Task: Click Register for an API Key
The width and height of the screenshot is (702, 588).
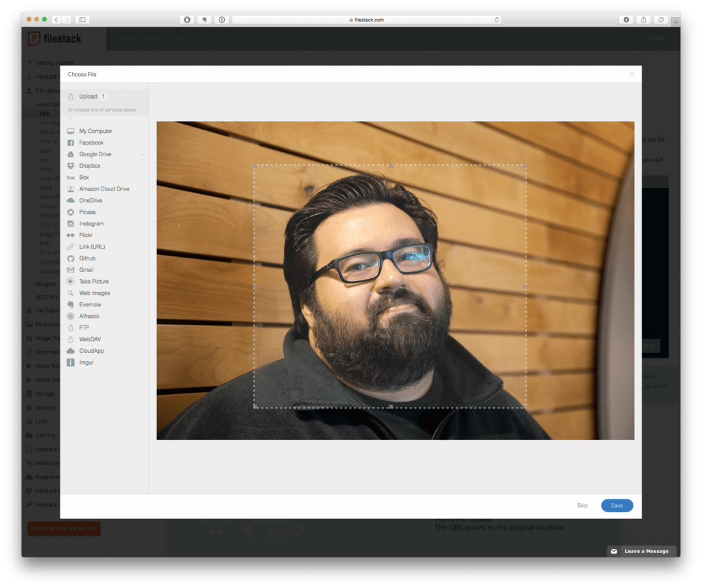Action: point(64,528)
